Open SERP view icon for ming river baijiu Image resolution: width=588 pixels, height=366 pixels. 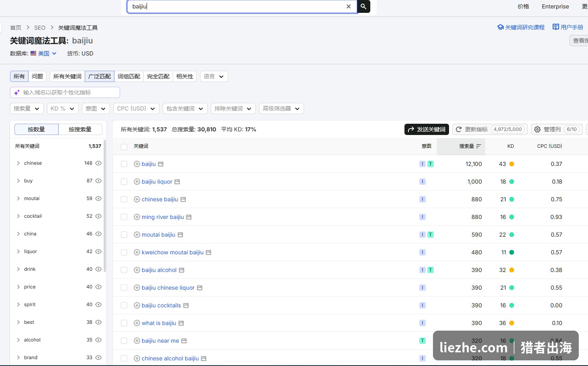coord(189,217)
